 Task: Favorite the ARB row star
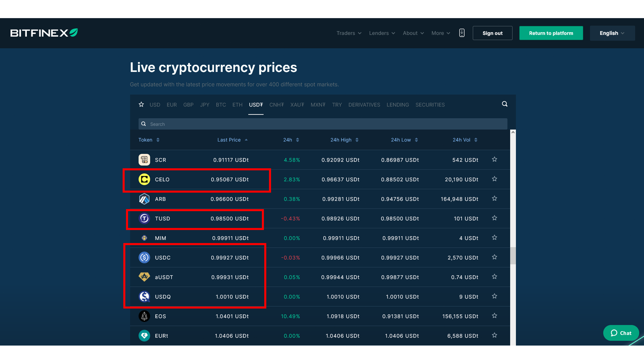point(494,198)
